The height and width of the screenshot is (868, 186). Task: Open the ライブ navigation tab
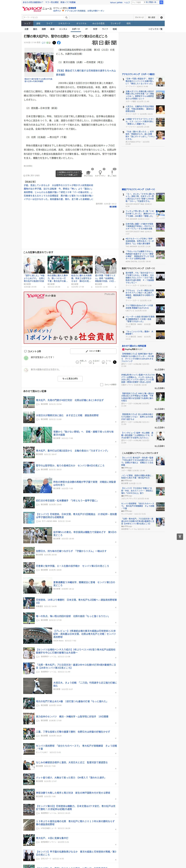[x=49, y=23]
